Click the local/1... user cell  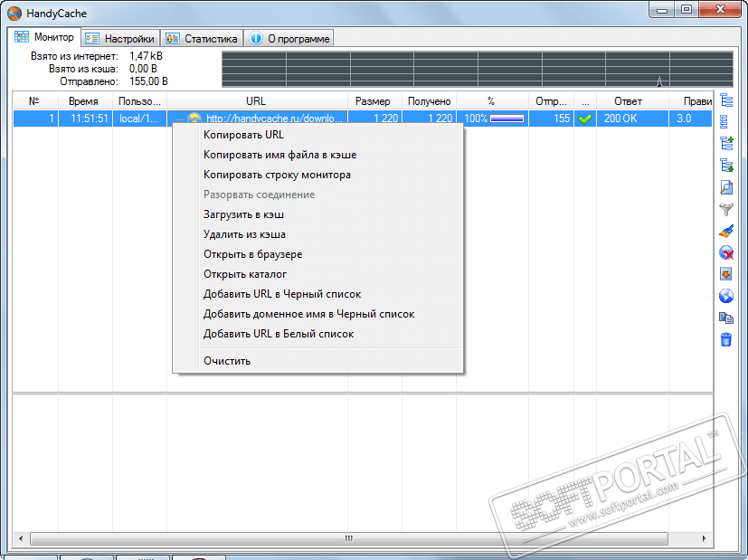point(139,119)
